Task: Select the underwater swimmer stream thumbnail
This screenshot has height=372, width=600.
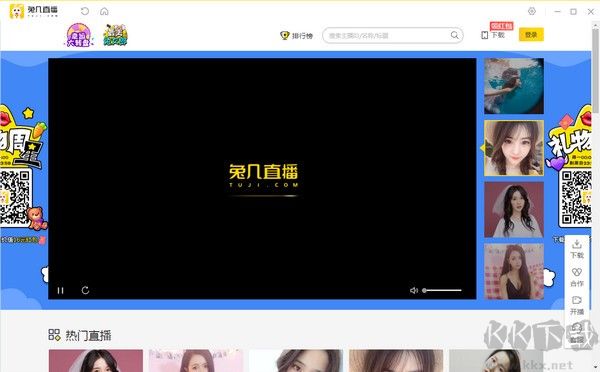Action: 514,86
